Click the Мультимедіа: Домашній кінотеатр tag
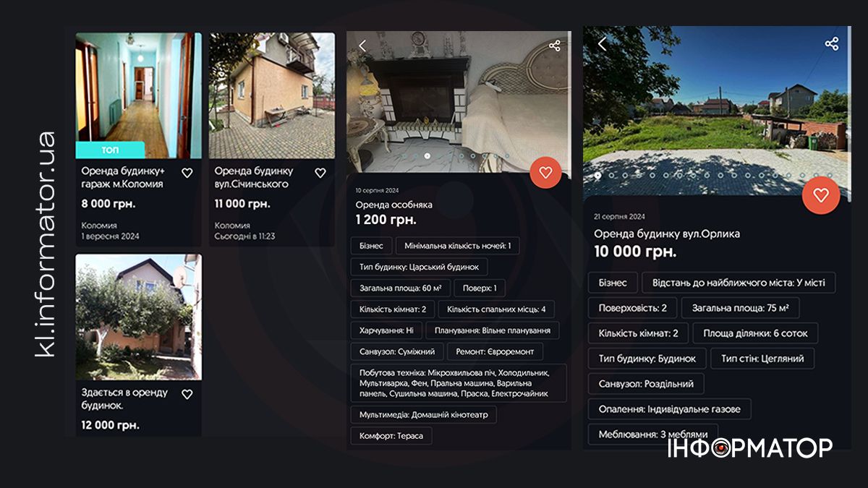The height and width of the screenshot is (488, 868). coord(423,415)
